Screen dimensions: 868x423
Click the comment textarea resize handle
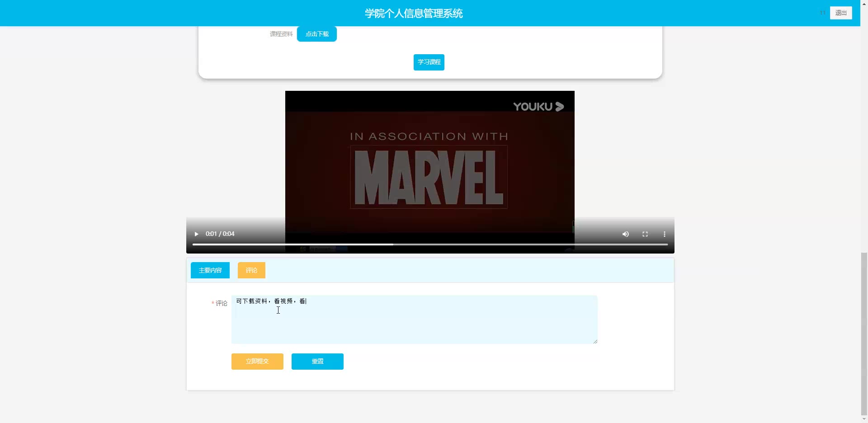click(x=595, y=341)
